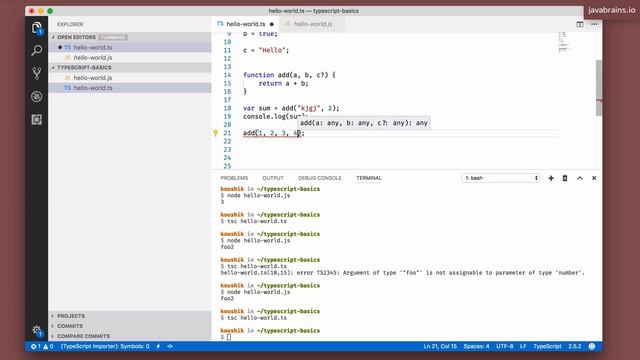Select the Terminal panel tab
The height and width of the screenshot is (360, 640).
click(x=369, y=178)
